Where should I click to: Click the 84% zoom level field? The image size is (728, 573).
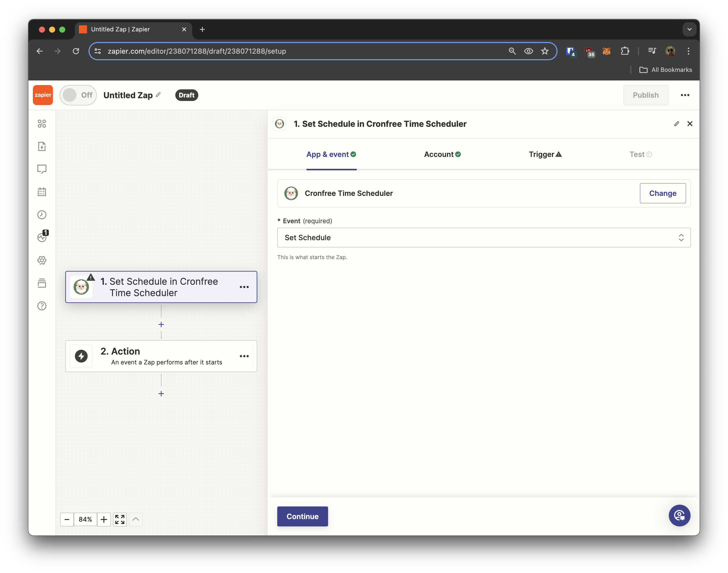coord(85,519)
